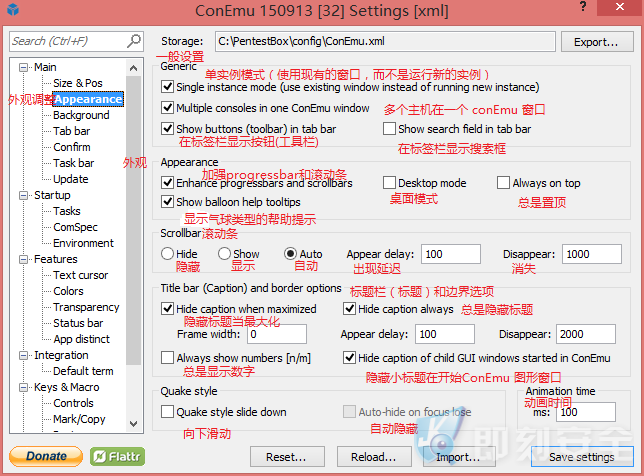The height and width of the screenshot is (476, 644).
Task: Click the Storage path field
Action: (385, 41)
